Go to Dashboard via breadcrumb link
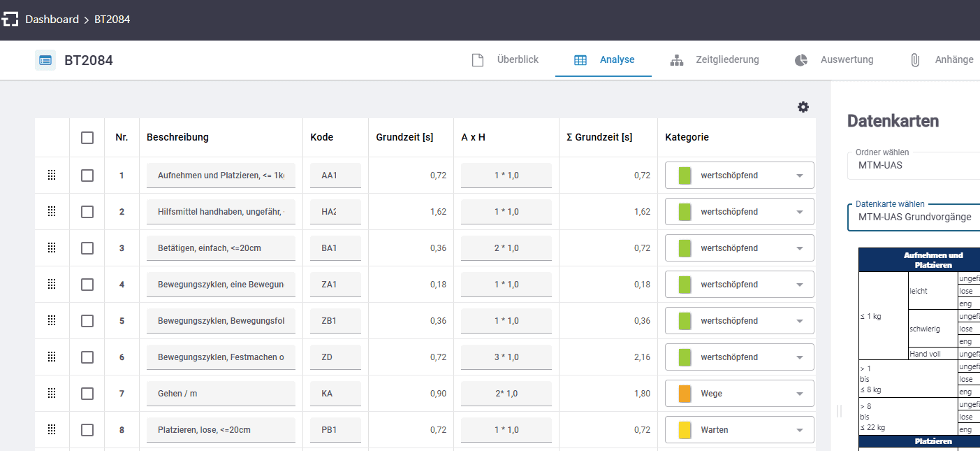Viewport: 980px width, 451px height. click(x=52, y=20)
